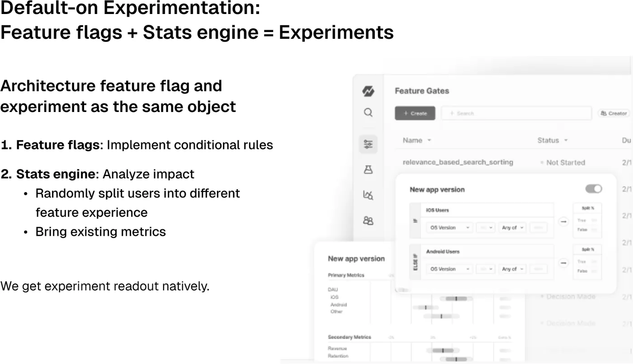Sort by the Status column header
This screenshot has width=633, height=364.
click(552, 140)
